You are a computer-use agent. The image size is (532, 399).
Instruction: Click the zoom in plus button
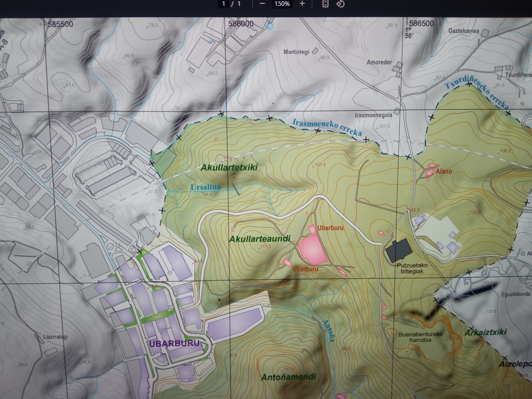pos(302,4)
